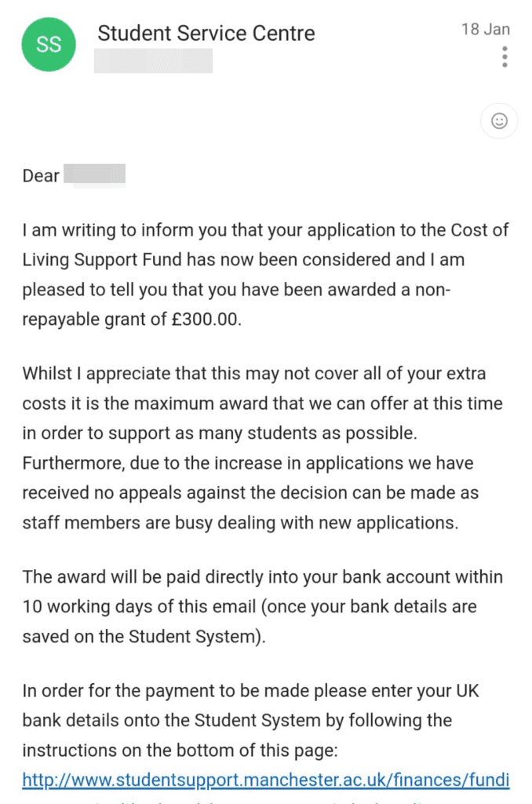Tap the line starting 'Whilst I appreciate'
The height and width of the screenshot is (804, 532).
(253, 373)
